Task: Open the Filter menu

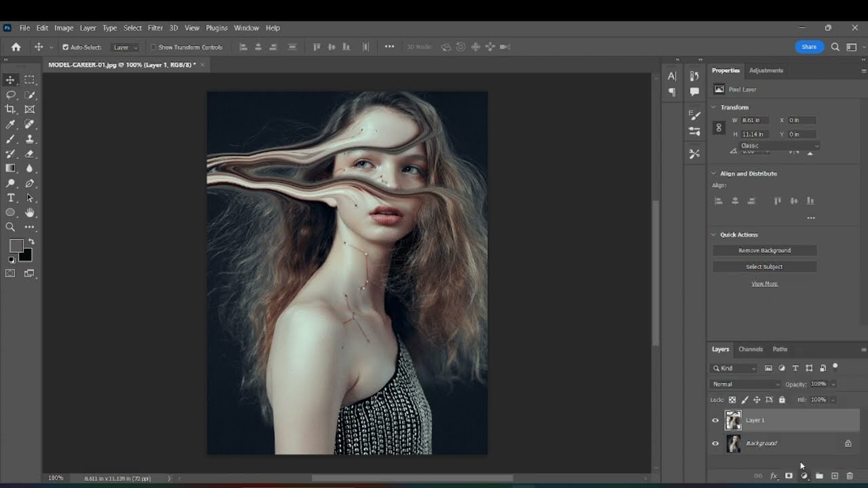Action: point(155,28)
